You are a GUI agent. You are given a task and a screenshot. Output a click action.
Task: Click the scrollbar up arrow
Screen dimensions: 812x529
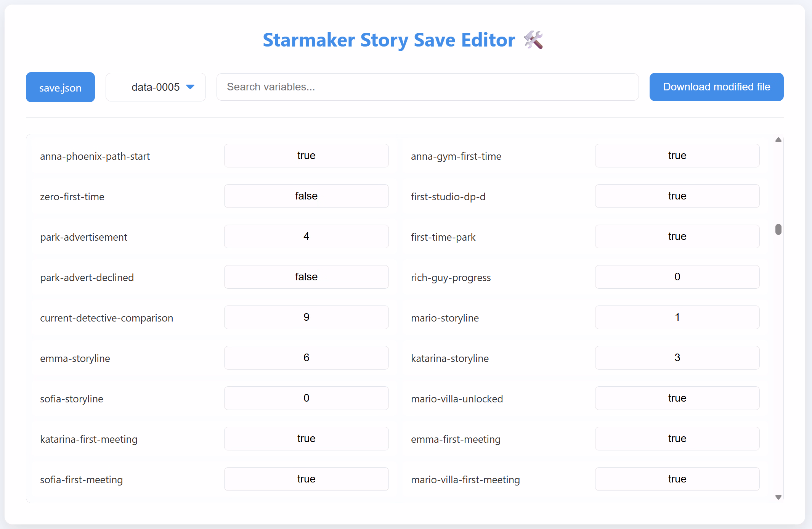tap(778, 140)
